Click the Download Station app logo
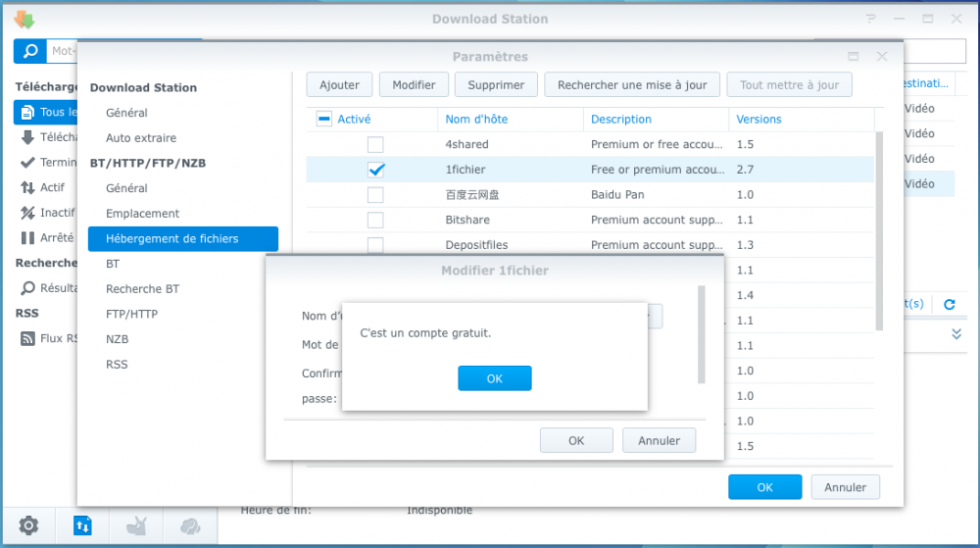The height and width of the screenshot is (548, 980). pos(24,20)
